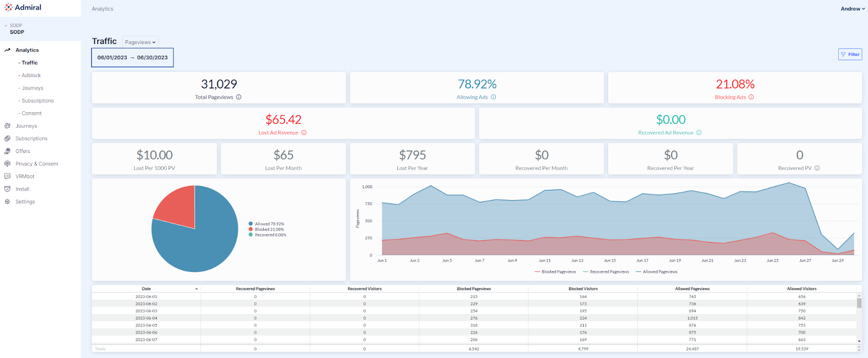Toggle Allowed Pageviews series in chart legend
This screenshot has width=868, height=358.
pyautogui.click(x=657, y=272)
